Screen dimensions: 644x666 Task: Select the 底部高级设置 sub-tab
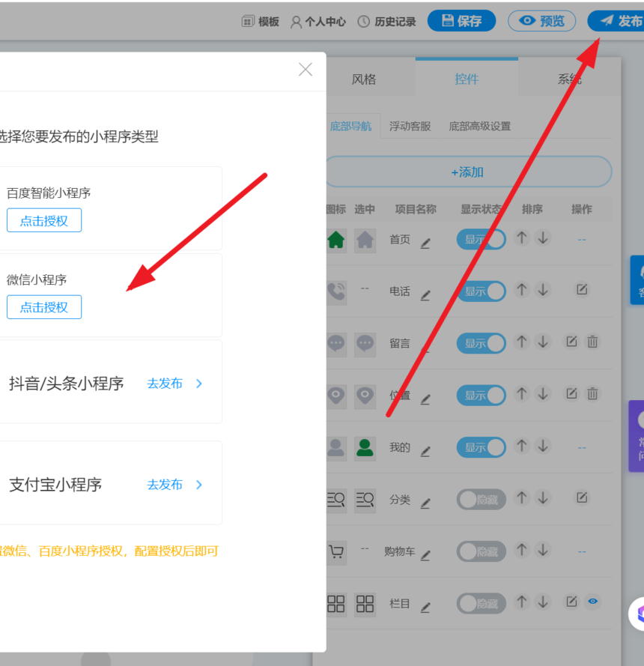tap(480, 126)
